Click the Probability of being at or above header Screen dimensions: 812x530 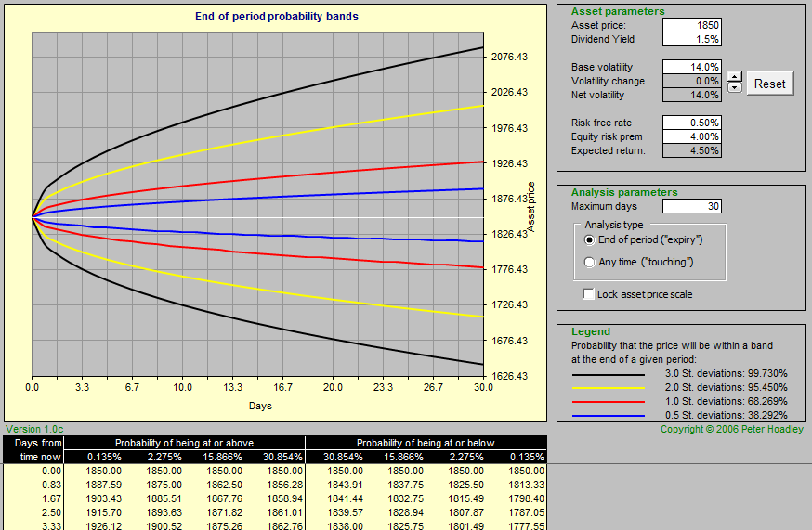[x=184, y=443]
